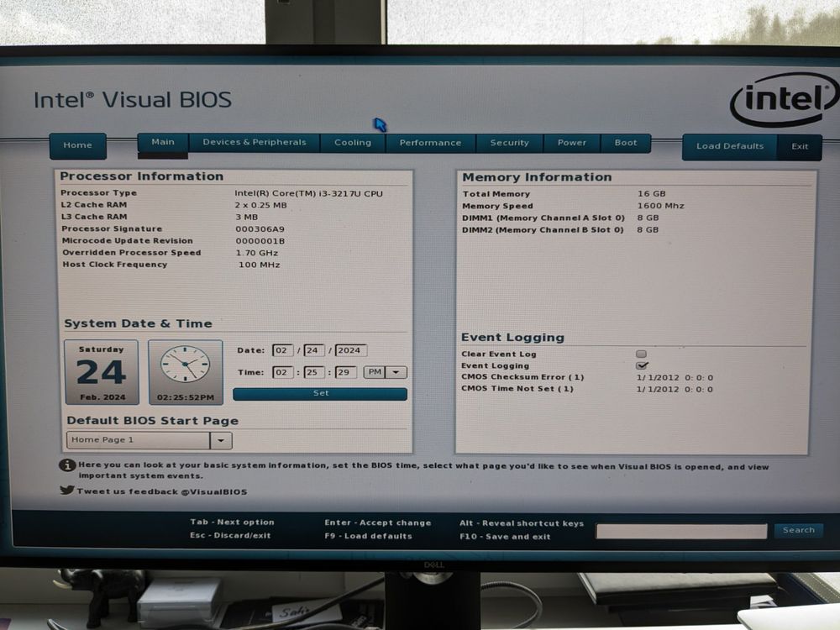Select the Performance tab
The width and height of the screenshot is (840, 630).
[x=430, y=143]
